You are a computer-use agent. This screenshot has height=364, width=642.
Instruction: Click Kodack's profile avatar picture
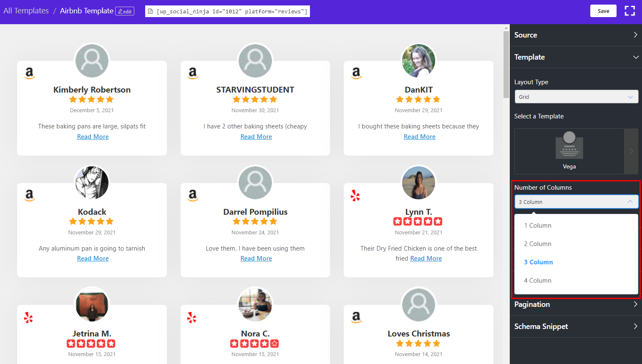pyautogui.click(x=92, y=183)
